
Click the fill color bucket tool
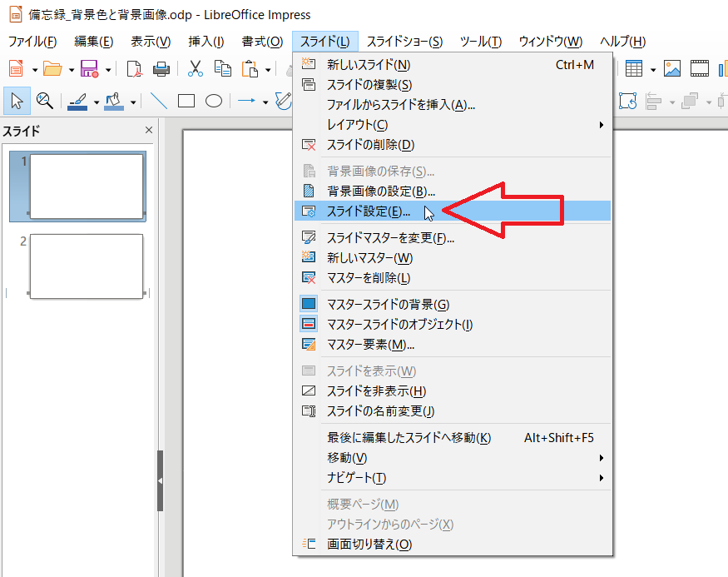[x=114, y=101]
